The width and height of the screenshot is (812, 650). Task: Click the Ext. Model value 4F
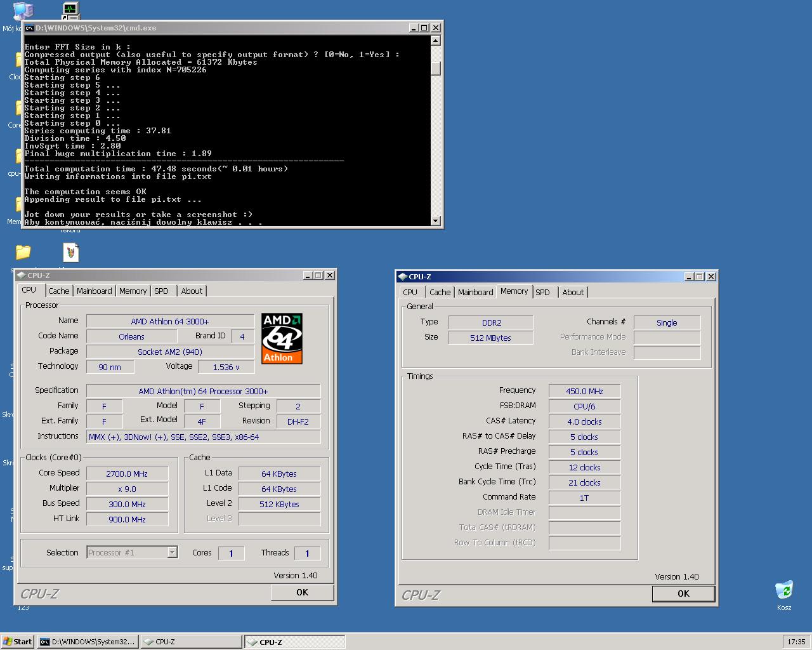coord(202,421)
